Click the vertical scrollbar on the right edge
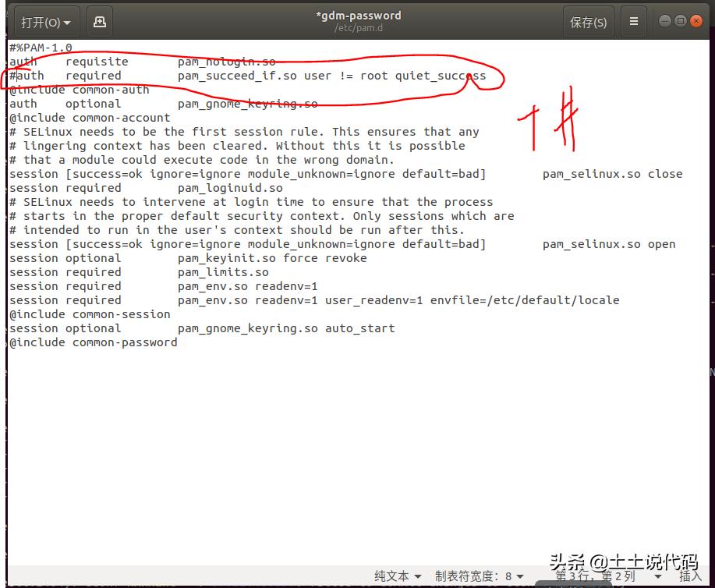The height and width of the screenshot is (588, 715). 709,234
